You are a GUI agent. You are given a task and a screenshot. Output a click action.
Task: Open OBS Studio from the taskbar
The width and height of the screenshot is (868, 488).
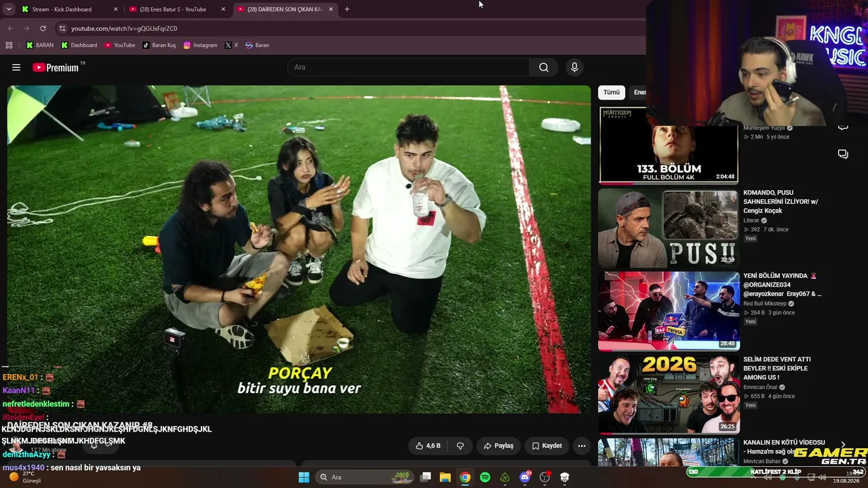(545, 477)
